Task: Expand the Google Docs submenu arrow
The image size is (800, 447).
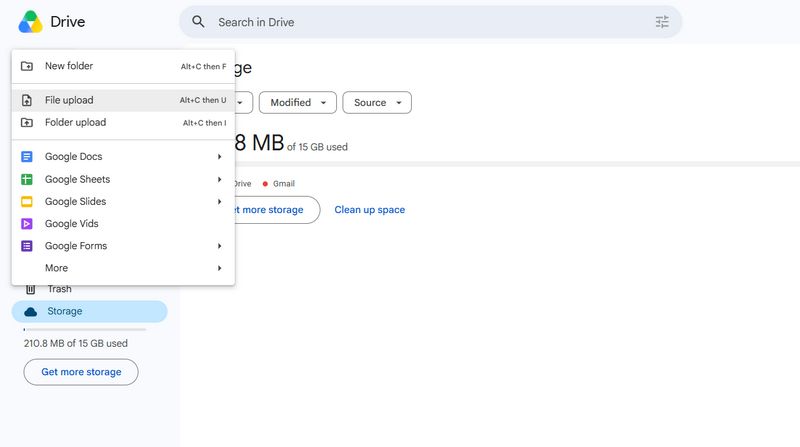Action: pyautogui.click(x=219, y=157)
